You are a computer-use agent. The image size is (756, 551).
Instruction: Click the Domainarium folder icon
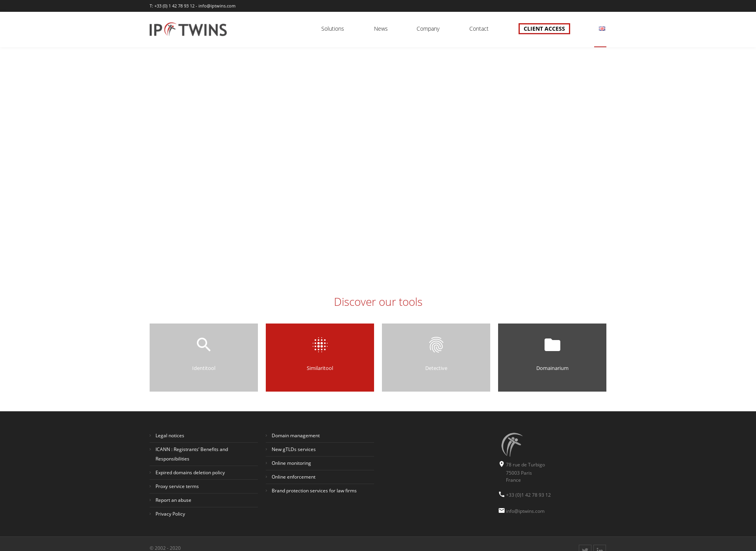tap(552, 344)
